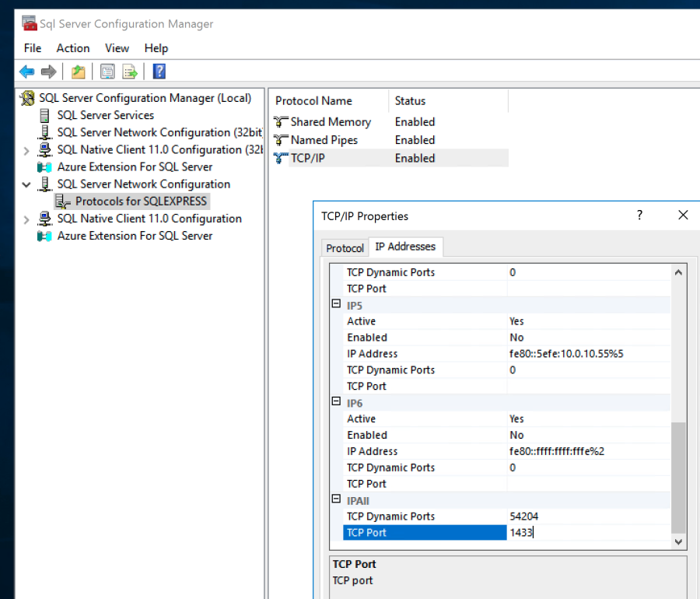
Task: Select the TCP/IP protocol icon
Action: (278, 158)
